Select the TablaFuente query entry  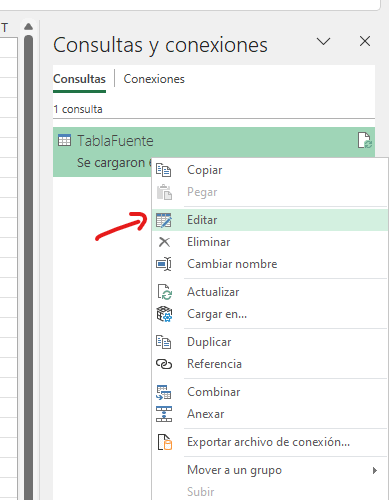coord(214,152)
